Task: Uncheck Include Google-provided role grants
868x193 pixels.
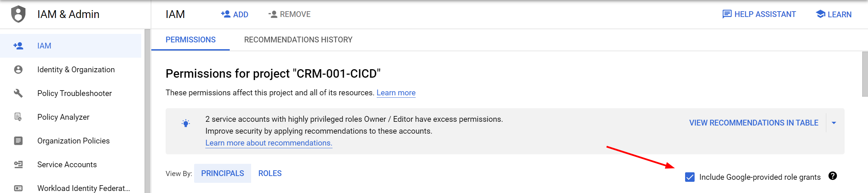Action: tap(690, 177)
